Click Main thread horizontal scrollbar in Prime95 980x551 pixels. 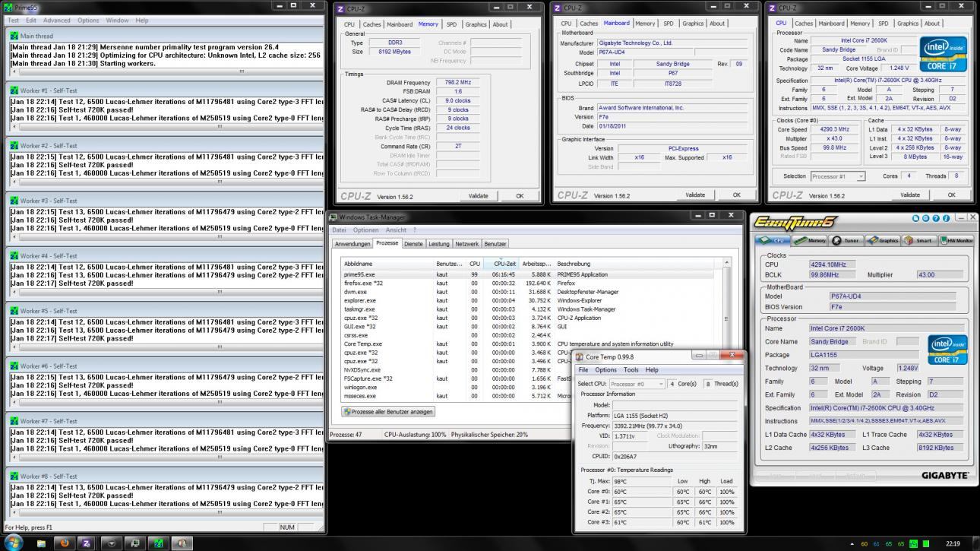pos(166,72)
